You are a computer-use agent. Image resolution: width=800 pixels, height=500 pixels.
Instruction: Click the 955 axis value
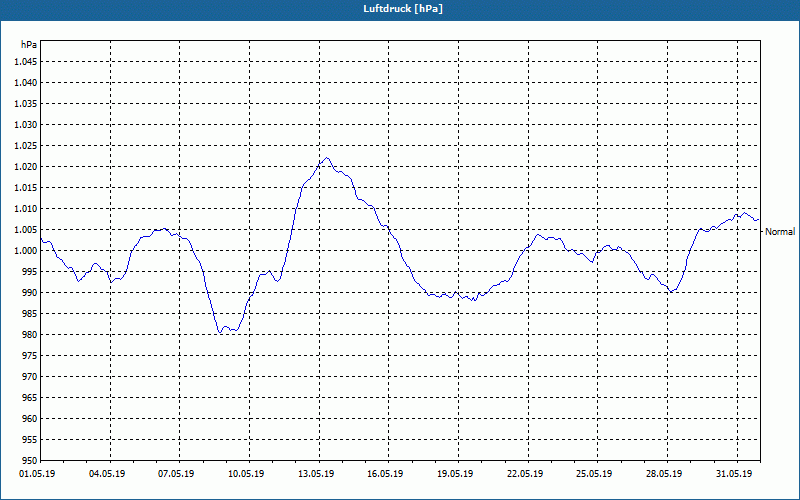coord(30,439)
